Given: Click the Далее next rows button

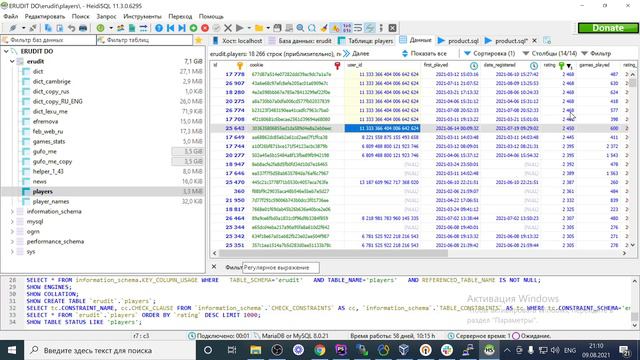Looking at the screenshot, I should click(x=356, y=53).
